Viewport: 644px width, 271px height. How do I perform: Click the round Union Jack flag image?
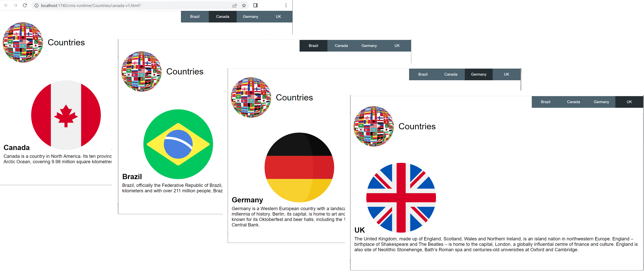coord(401,198)
